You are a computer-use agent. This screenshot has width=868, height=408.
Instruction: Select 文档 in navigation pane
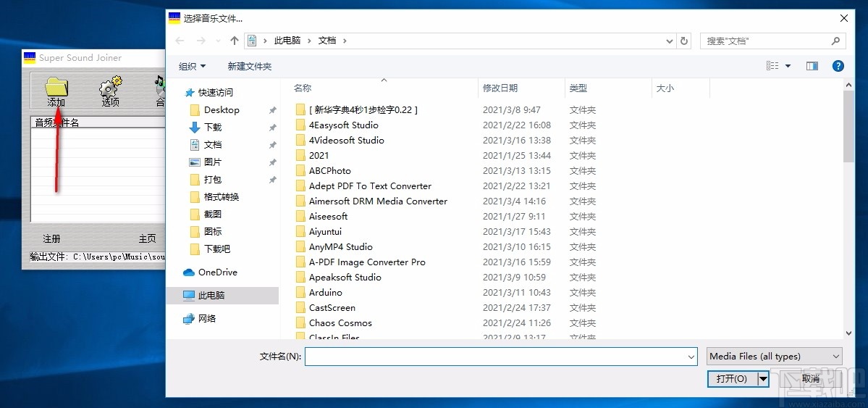point(213,145)
